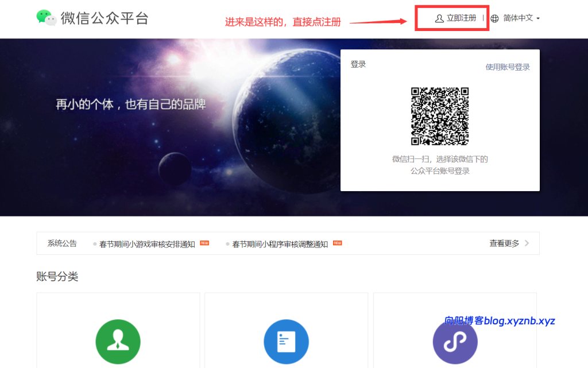Select the purple Mini Program logo icon
588x368 pixels.
click(x=455, y=342)
